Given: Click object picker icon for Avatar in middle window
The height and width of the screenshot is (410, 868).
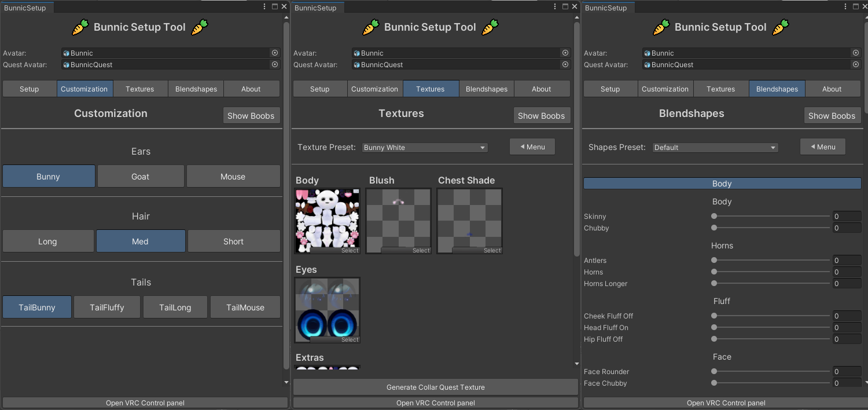Looking at the screenshot, I should coord(565,53).
